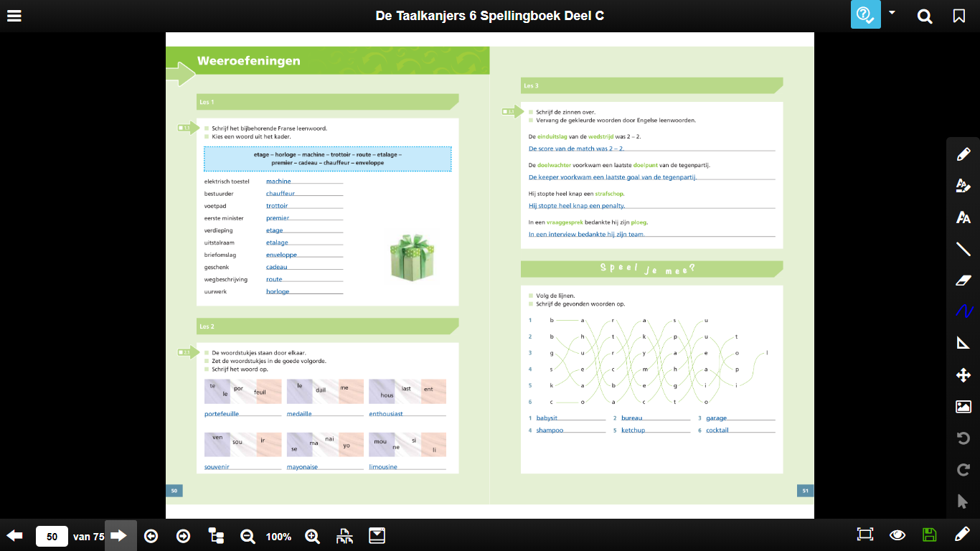Toggle the answers visibility eye
Image resolution: width=980 pixels, height=551 pixels.
coord(897,534)
